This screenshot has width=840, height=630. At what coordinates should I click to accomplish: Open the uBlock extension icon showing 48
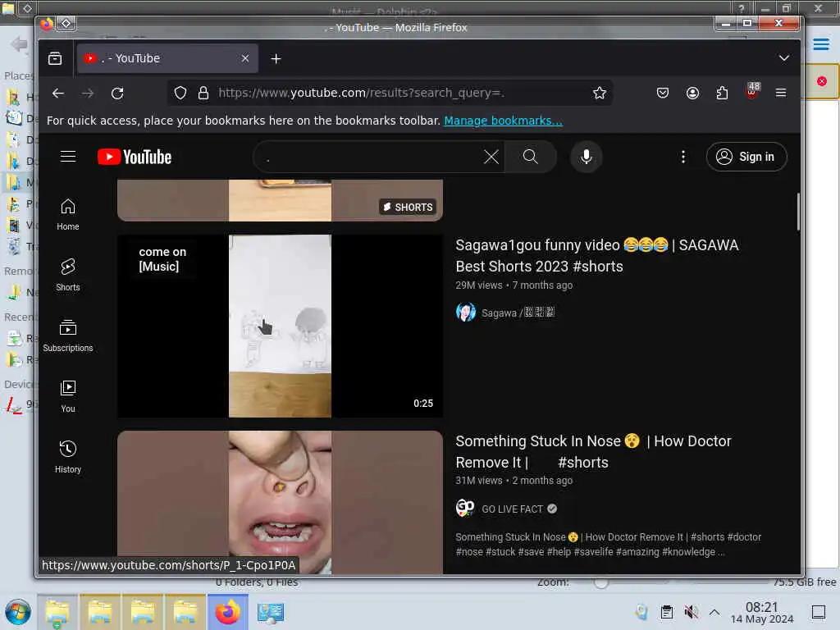(751, 91)
